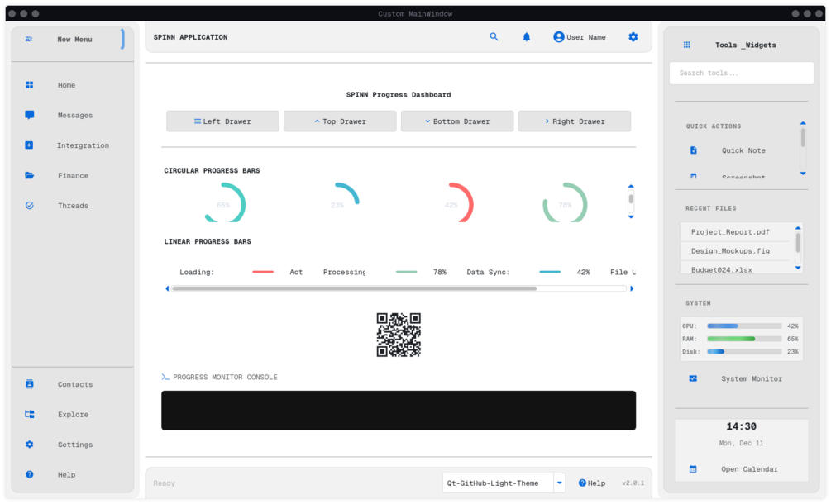Image resolution: width=831 pixels, height=504 pixels.
Task: Click the 65% circular progress bar
Action: (x=223, y=203)
